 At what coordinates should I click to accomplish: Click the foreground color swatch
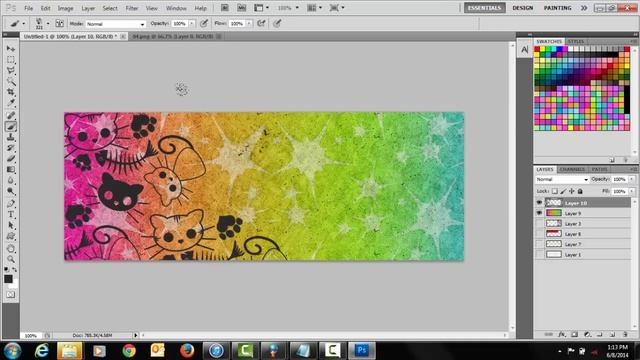pyautogui.click(x=8, y=279)
